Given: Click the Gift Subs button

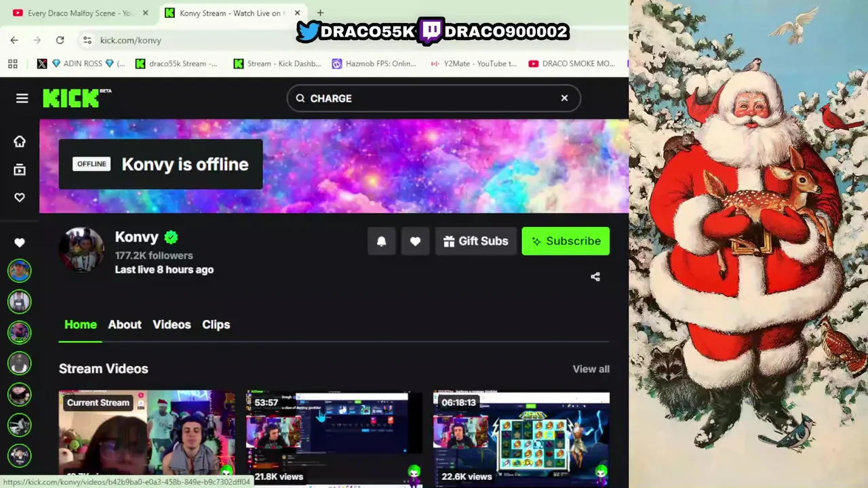Looking at the screenshot, I should point(475,241).
